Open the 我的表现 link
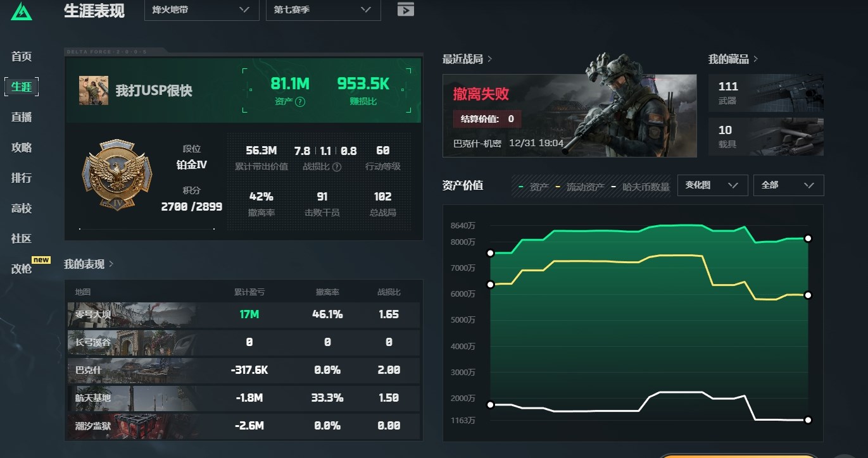 click(x=89, y=264)
